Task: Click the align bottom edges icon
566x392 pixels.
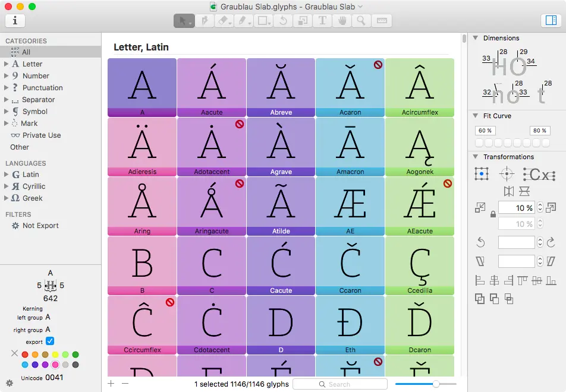Action: 551,280
